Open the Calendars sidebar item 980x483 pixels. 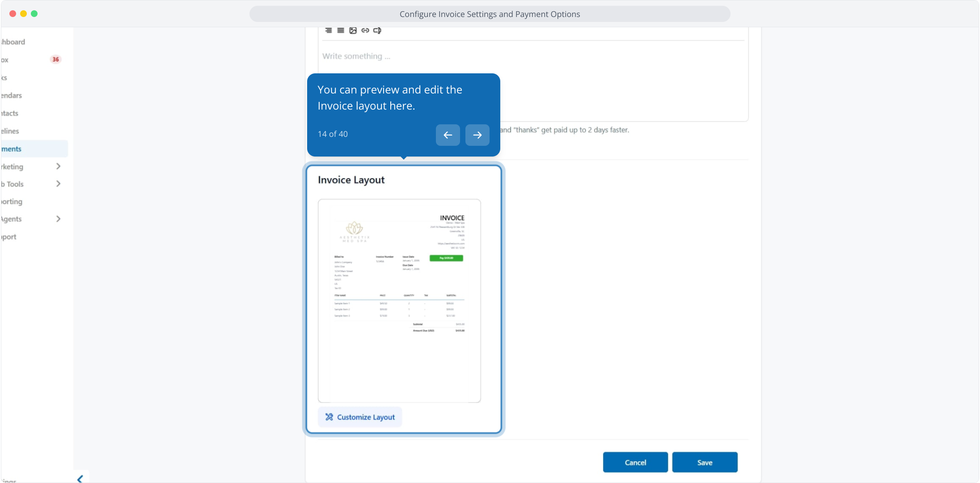pyautogui.click(x=12, y=95)
